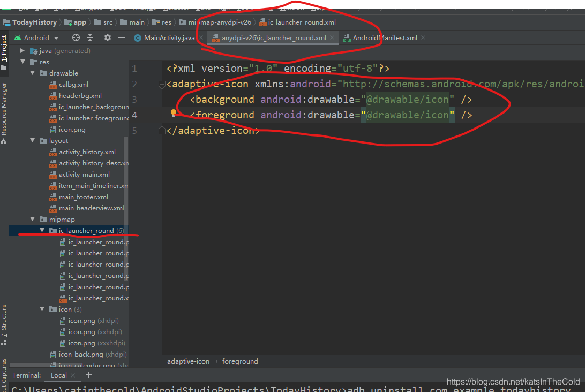Open activity_main.xml layout
Screen dimensions: 585x392
coord(80,174)
